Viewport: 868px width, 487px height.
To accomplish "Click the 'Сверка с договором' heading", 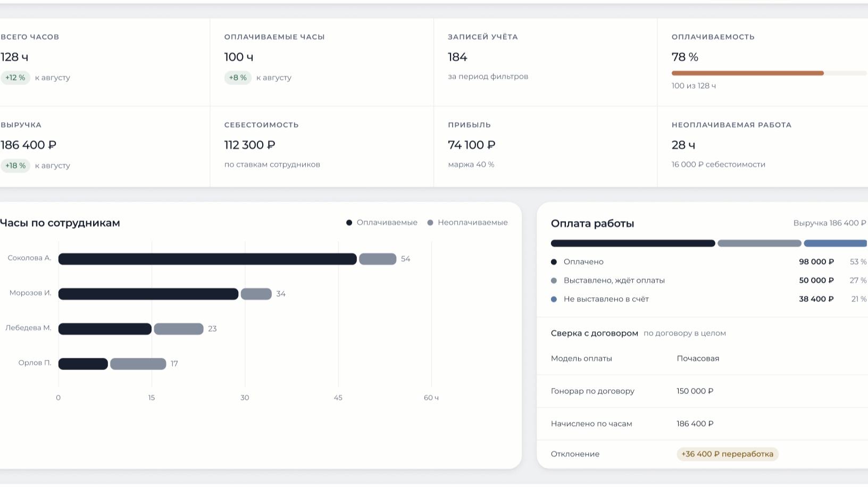I will (595, 333).
